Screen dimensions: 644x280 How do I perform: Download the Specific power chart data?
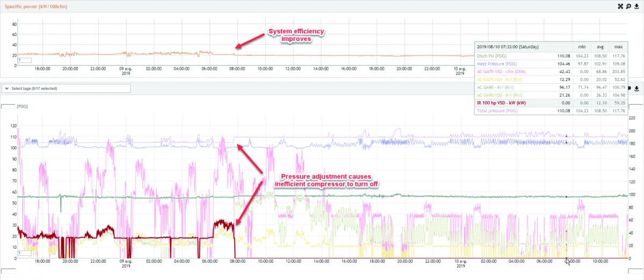636,6
